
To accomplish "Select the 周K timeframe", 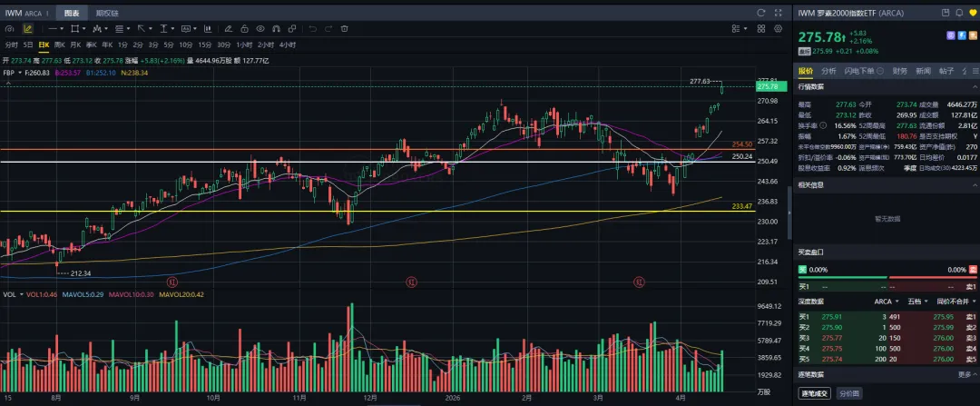I will click(x=60, y=45).
